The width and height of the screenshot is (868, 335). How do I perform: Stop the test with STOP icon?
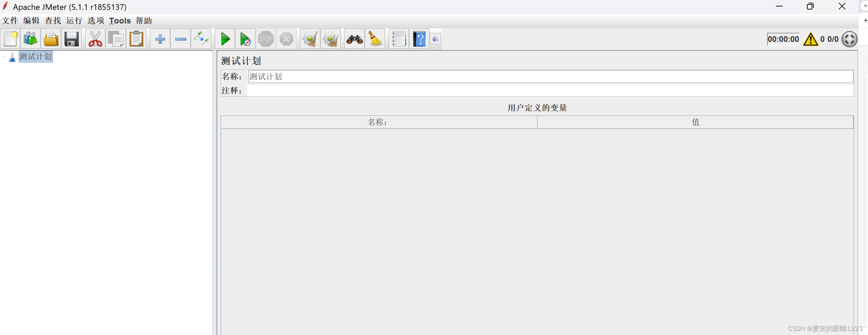pos(266,39)
